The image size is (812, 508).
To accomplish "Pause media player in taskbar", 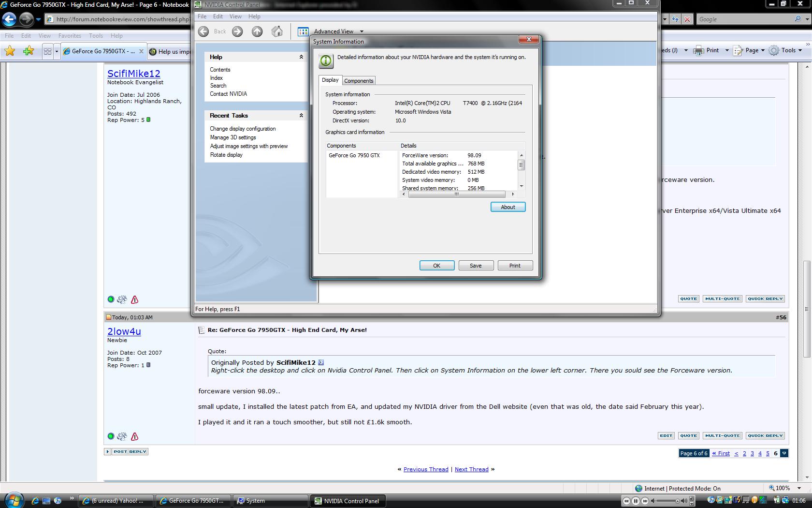I will [636, 501].
